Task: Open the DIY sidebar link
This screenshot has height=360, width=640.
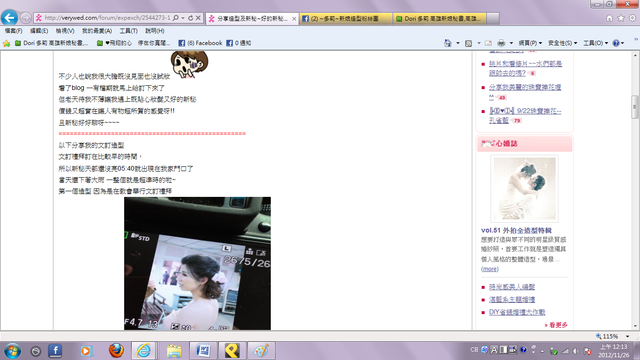Action: pos(517,312)
